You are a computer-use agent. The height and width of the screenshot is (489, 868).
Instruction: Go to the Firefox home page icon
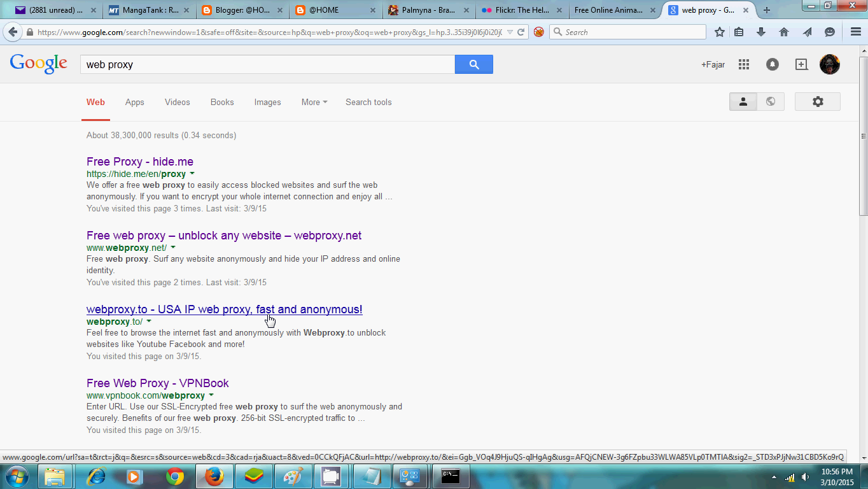(x=784, y=32)
